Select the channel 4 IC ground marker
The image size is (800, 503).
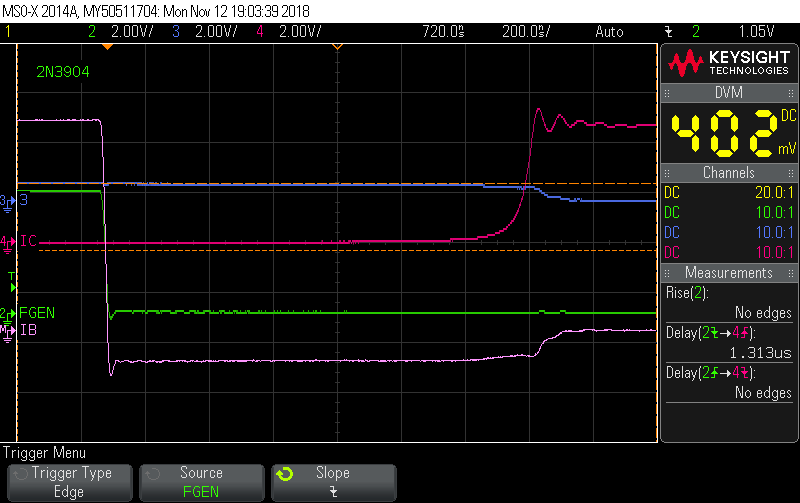click(x=7, y=243)
